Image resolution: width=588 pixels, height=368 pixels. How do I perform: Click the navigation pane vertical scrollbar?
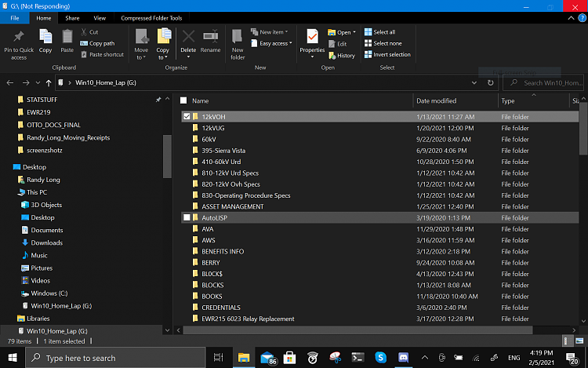tap(167, 156)
